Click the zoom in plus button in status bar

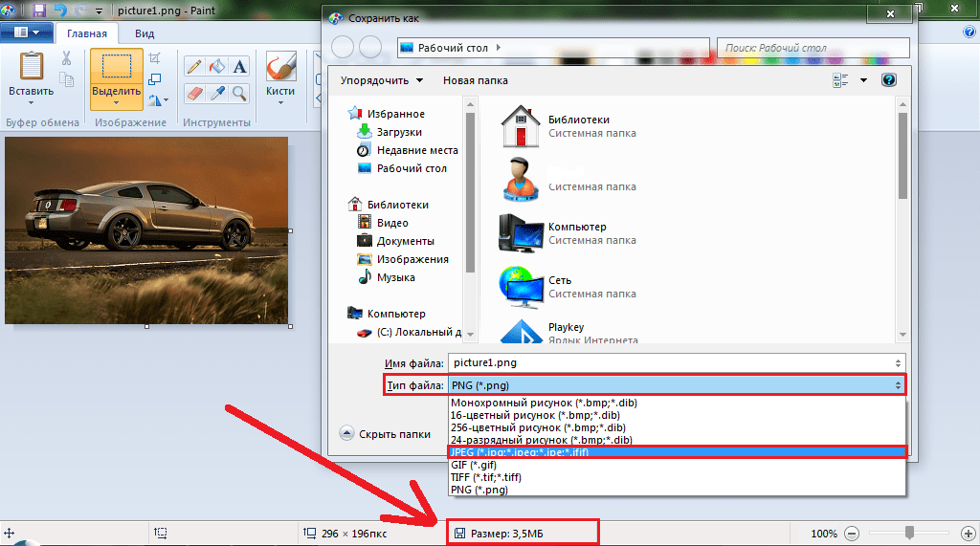(969, 534)
